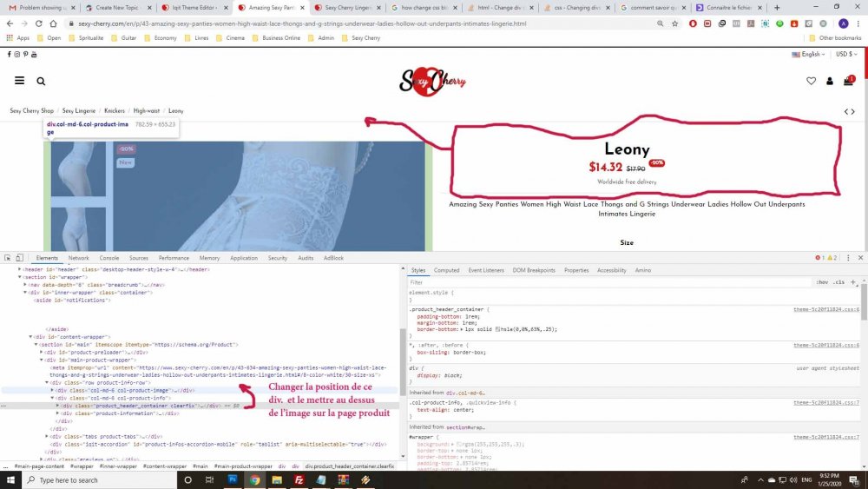This screenshot has height=489, width=868.
Task: Open Chrome Apps shortcut
Action: click(17, 38)
